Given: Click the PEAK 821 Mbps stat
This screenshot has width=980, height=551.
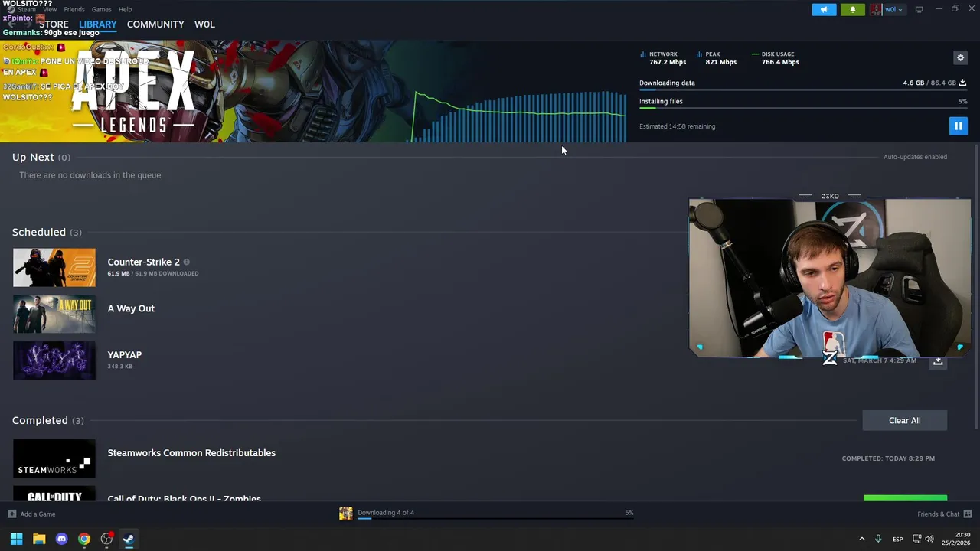Looking at the screenshot, I should pyautogui.click(x=717, y=58).
